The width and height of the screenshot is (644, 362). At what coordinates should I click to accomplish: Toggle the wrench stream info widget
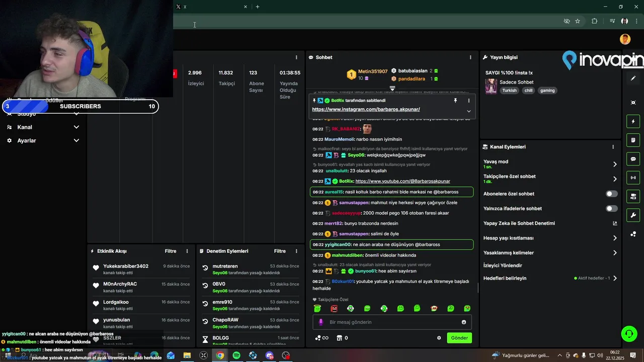tap(633, 215)
